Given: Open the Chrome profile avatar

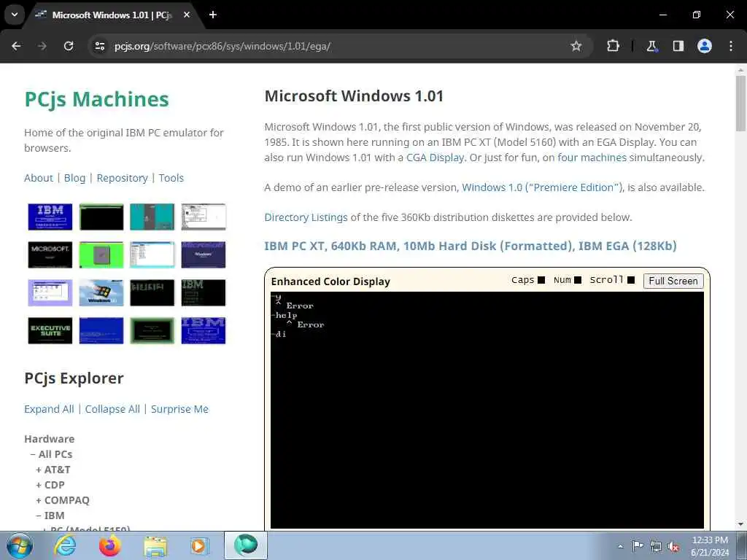Looking at the screenshot, I should 705,46.
